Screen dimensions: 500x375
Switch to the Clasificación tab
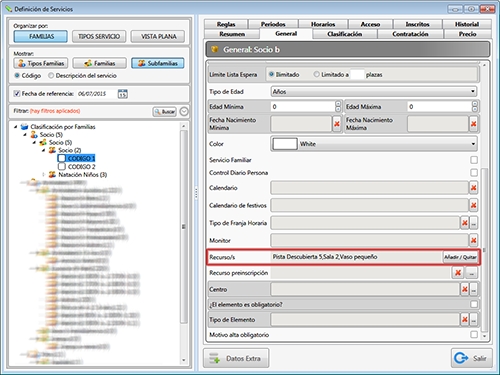(x=345, y=34)
